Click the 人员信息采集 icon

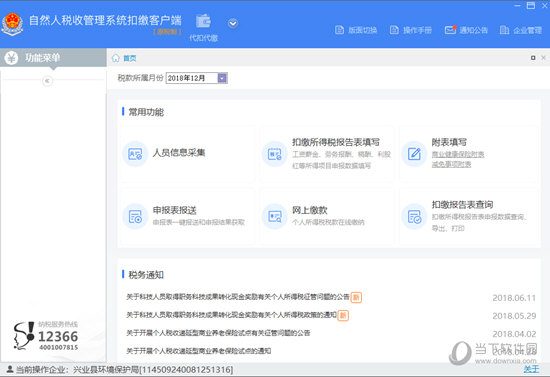click(x=135, y=154)
